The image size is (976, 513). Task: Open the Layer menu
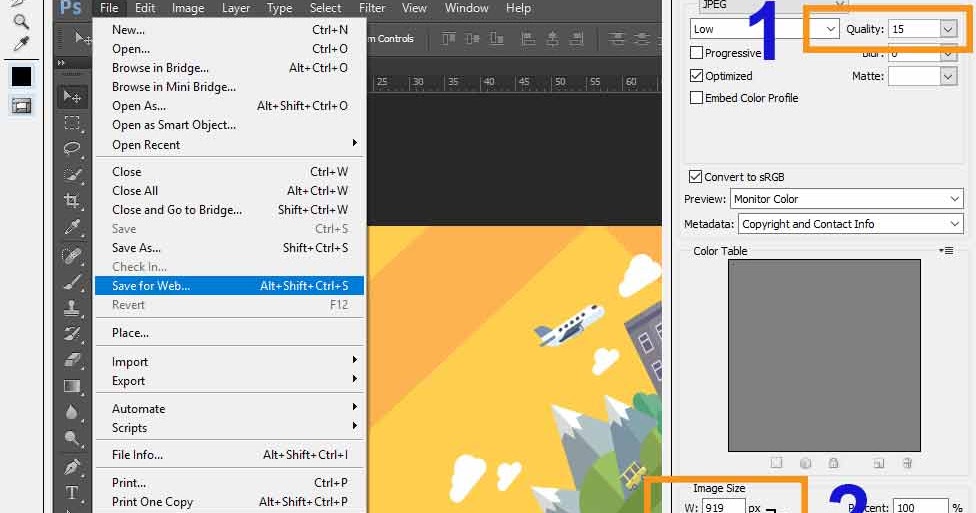click(236, 8)
